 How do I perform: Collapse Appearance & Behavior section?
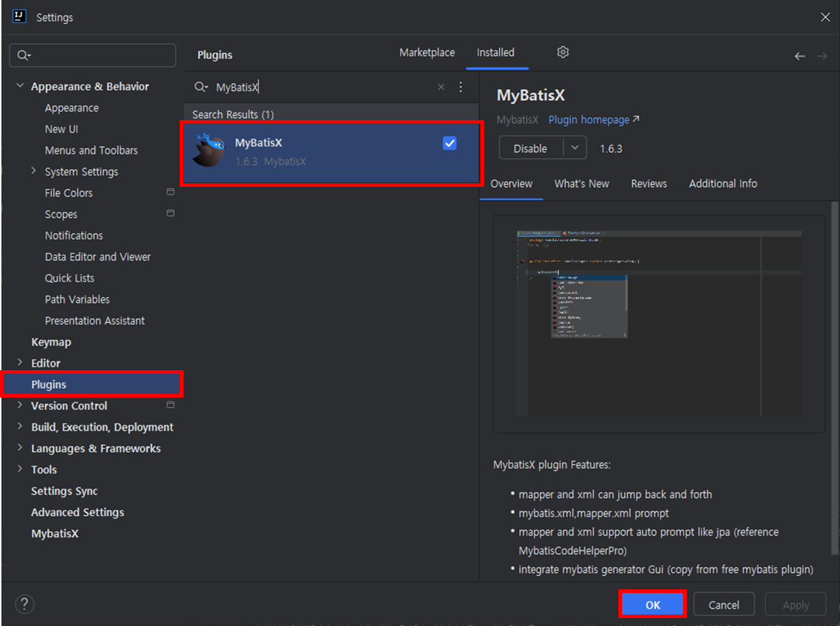20,86
